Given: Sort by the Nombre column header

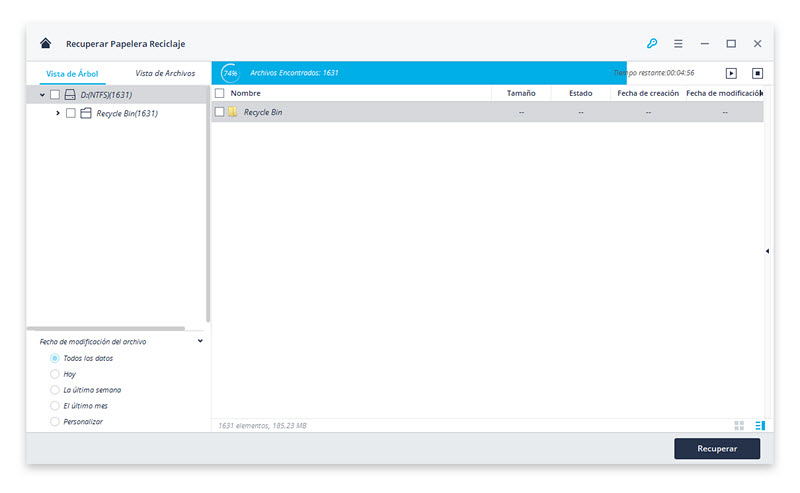Looking at the screenshot, I should [x=245, y=93].
